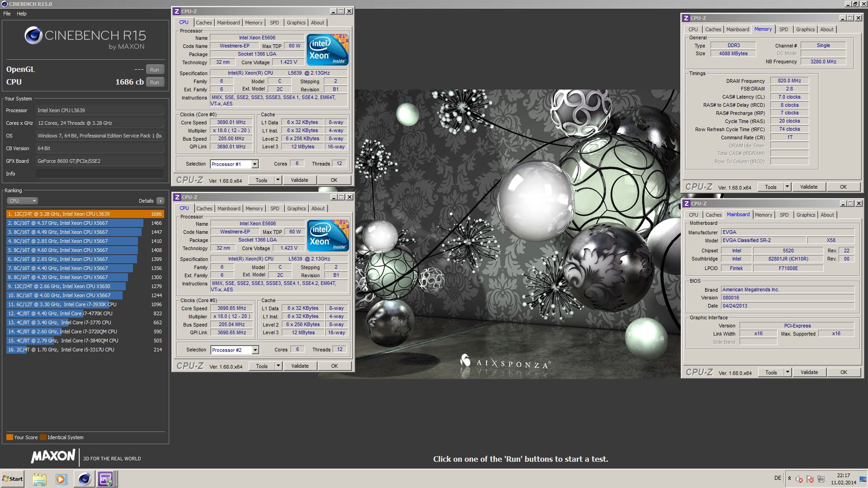Click CPU-Z title icon of Mainboard window
The width and height of the screenshot is (868, 488).
[x=687, y=204]
